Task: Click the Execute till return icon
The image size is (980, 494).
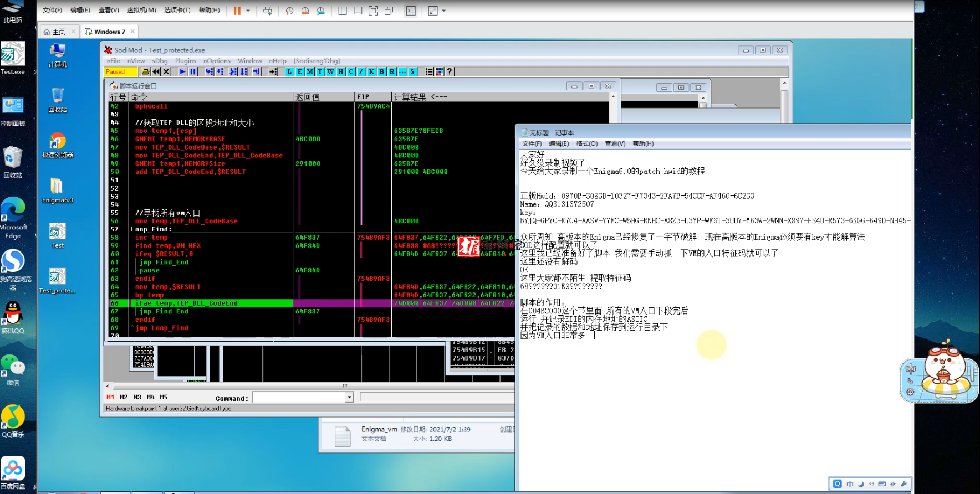Action: [257, 71]
